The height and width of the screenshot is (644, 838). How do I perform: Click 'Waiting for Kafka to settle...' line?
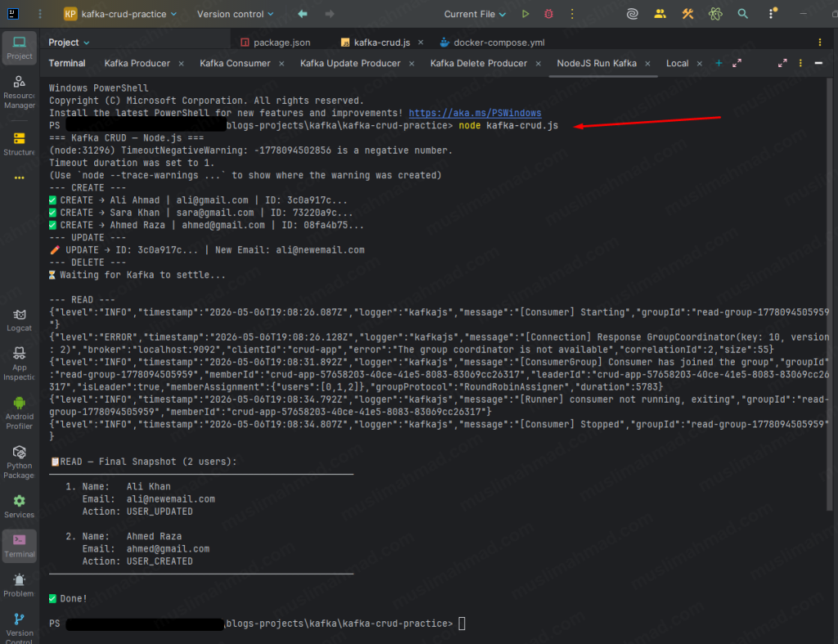pos(137,275)
